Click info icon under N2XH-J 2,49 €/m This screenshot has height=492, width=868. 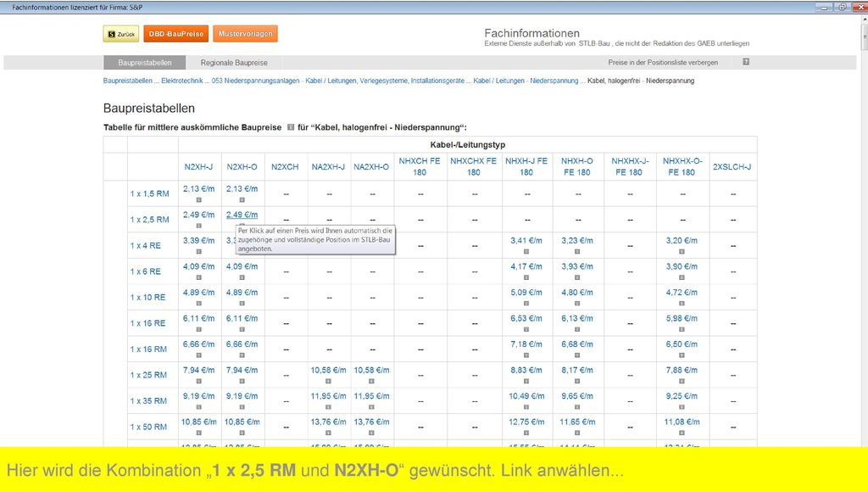[x=198, y=226]
